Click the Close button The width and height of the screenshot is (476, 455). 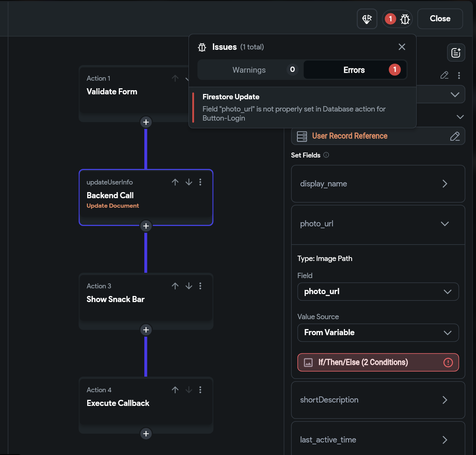[440, 19]
